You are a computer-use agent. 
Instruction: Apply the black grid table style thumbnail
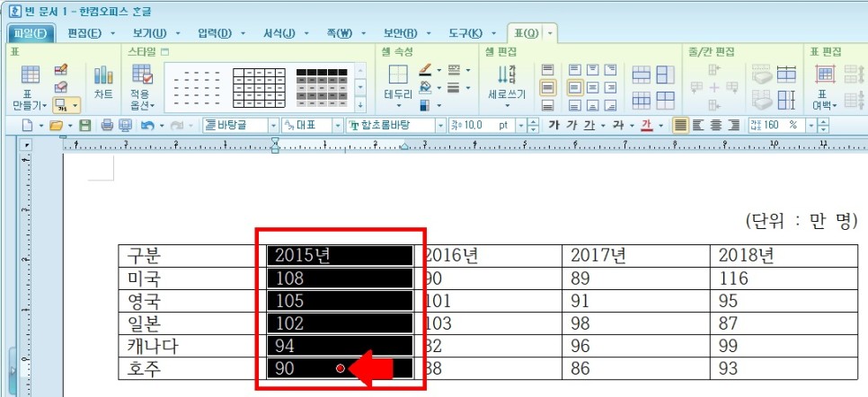point(259,87)
